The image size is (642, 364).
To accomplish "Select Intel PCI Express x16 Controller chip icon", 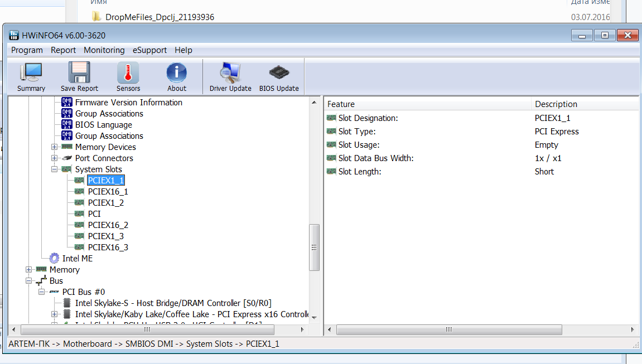I will click(x=67, y=314).
